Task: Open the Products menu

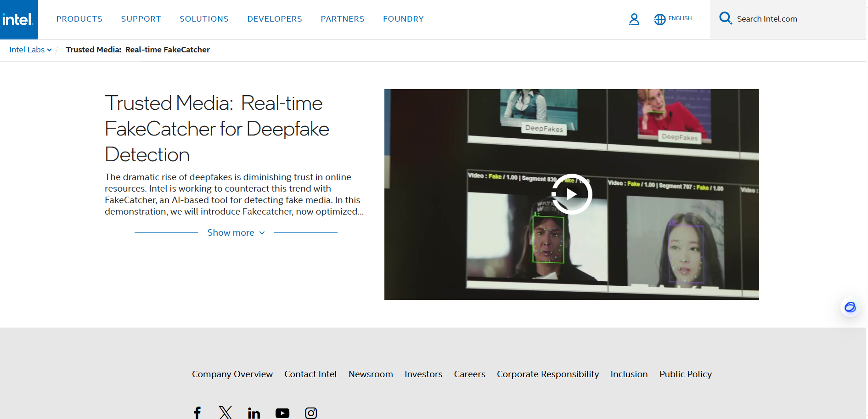Action: tap(79, 19)
